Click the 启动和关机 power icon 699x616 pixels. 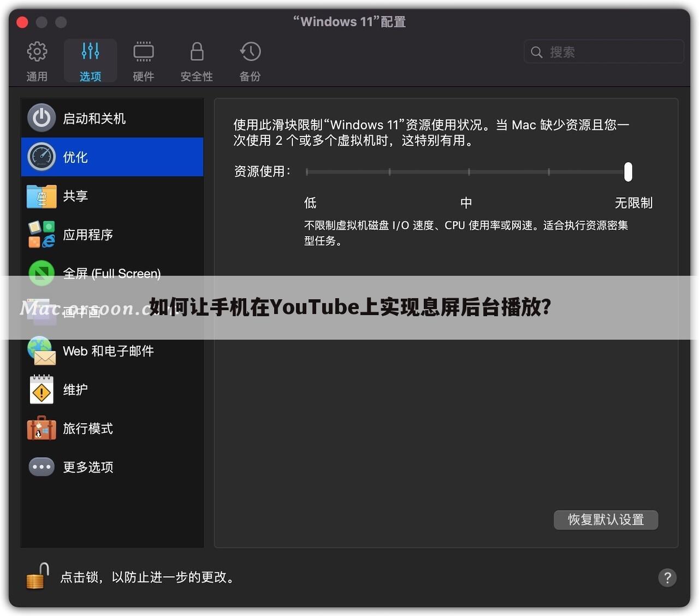pos(42,118)
